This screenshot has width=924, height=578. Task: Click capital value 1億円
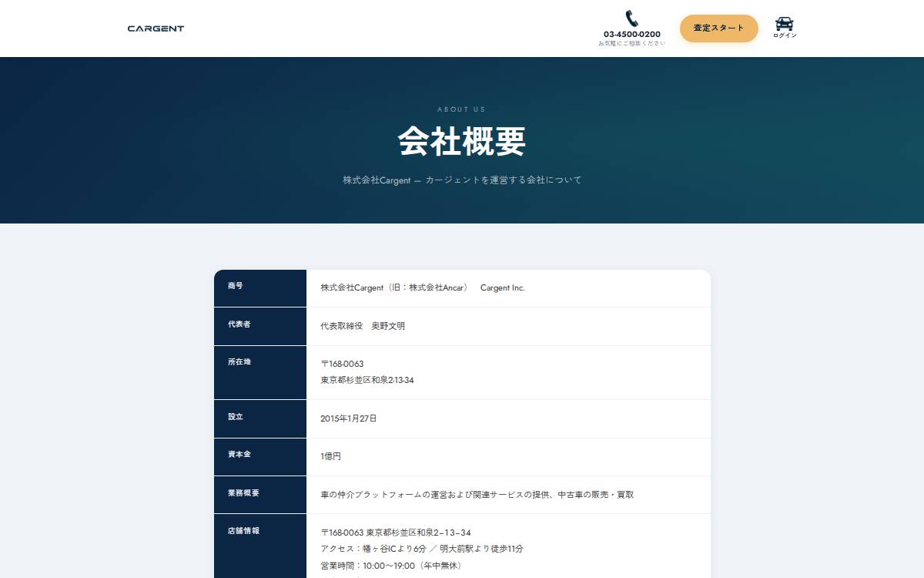tap(330, 456)
